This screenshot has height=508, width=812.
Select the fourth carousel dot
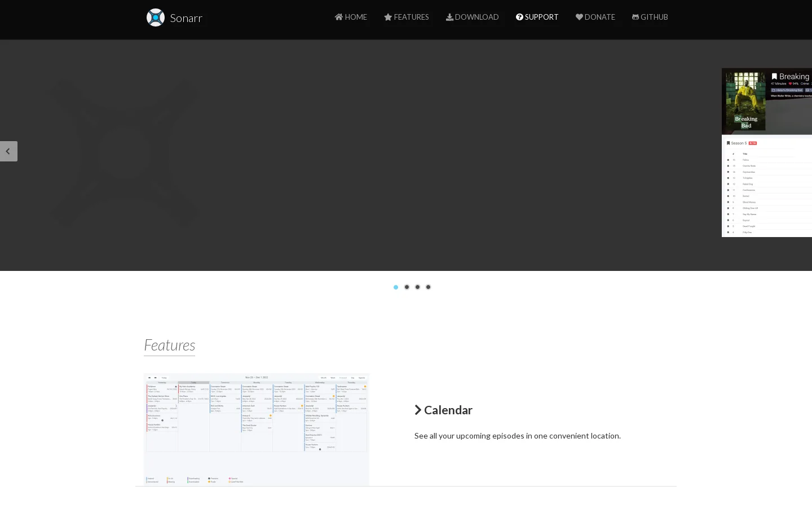(428, 287)
